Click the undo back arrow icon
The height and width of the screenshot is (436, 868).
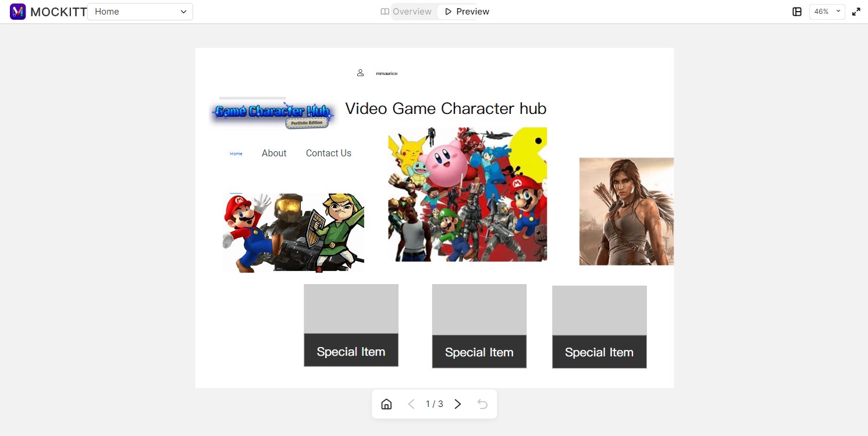click(482, 404)
